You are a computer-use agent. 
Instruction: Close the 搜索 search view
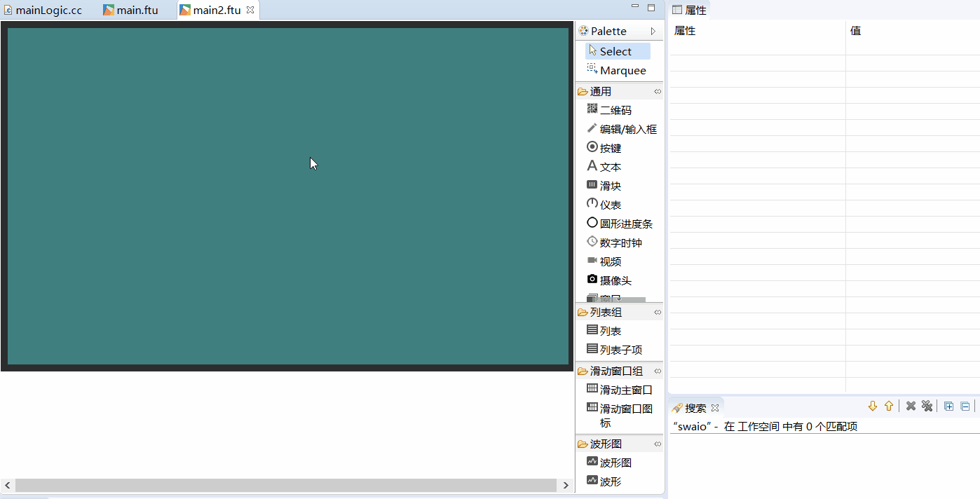point(715,408)
